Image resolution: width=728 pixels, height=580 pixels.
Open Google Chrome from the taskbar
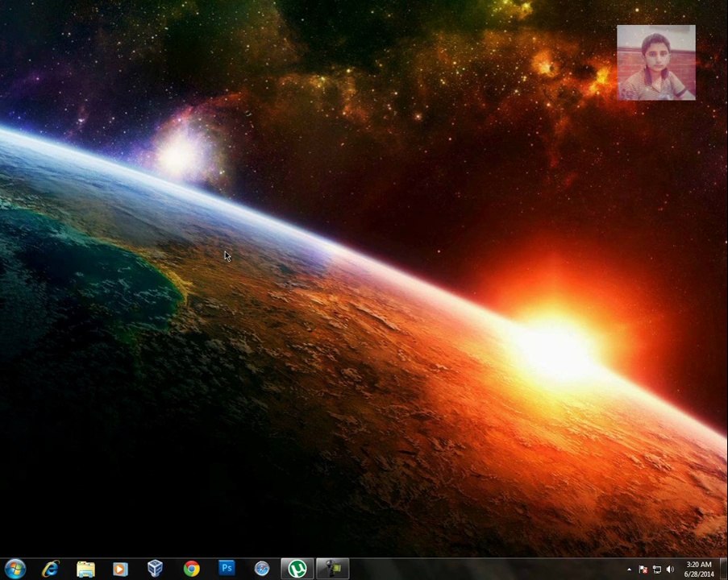click(191, 569)
